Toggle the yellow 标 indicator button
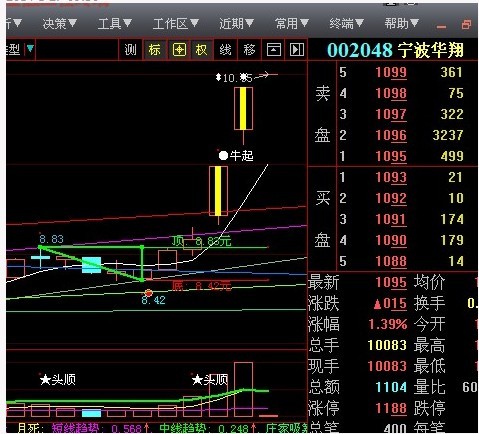Image resolution: width=479 pixels, height=434 pixels. [x=155, y=50]
